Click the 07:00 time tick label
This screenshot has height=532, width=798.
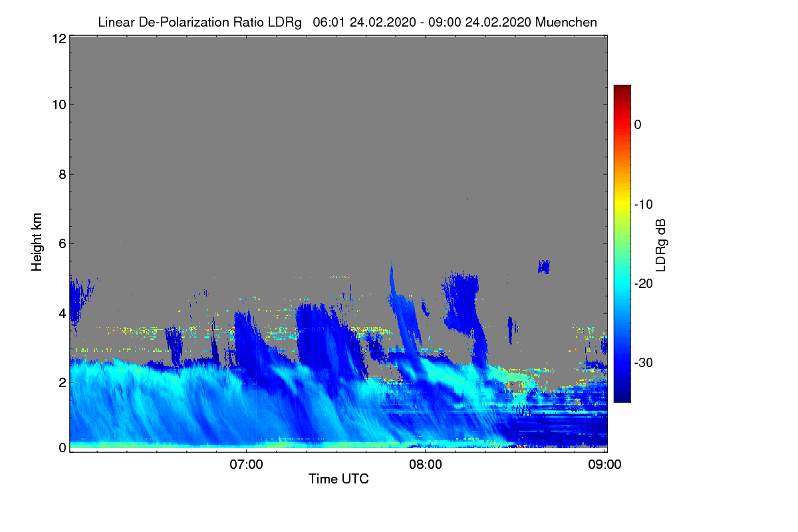point(245,465)
